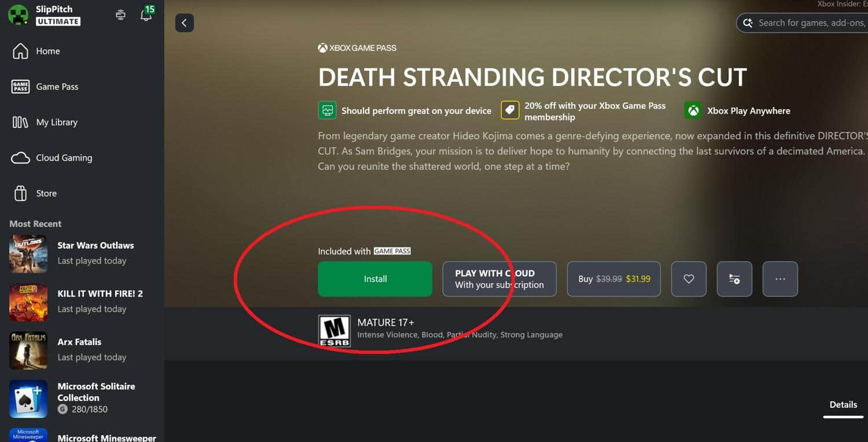Open Home in the sidebar
This screenshot has width=868, height=442.
(x=47, y=51)
